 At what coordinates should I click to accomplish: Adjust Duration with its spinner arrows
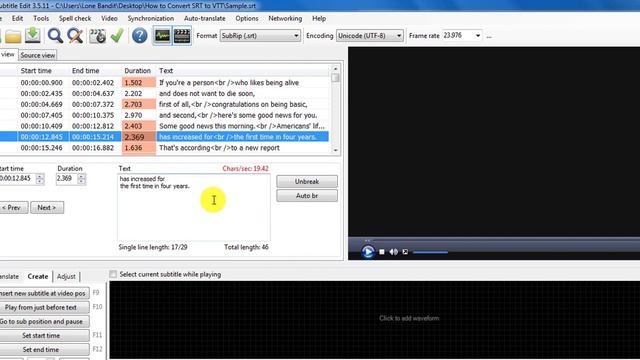tap(81, 179)
